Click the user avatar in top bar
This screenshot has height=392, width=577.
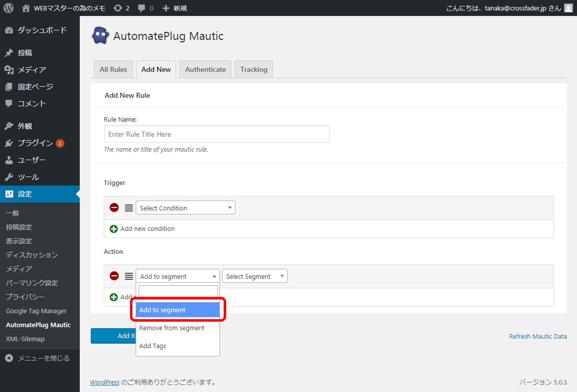568,8
